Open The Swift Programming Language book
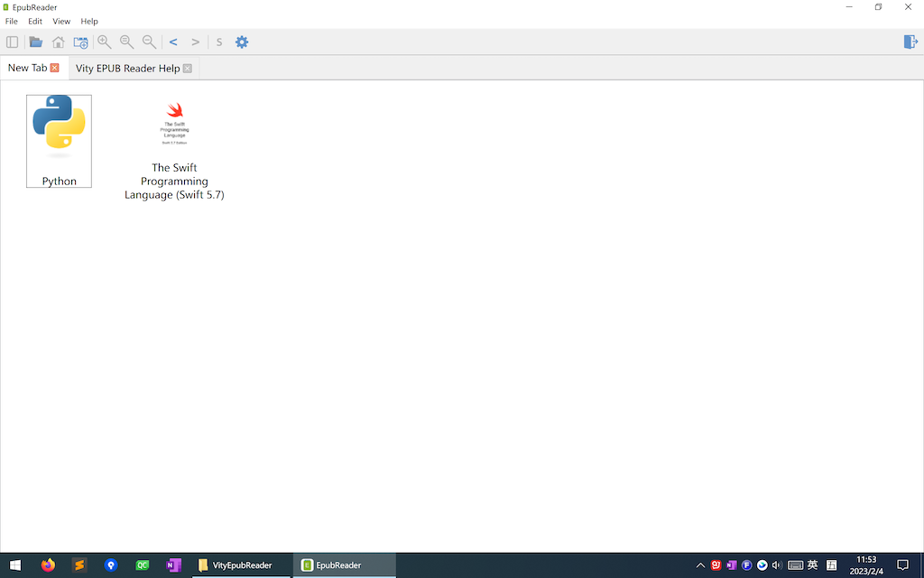Viewport: 924px width, 578px height. pyautogui.click(x=173, y=124)
